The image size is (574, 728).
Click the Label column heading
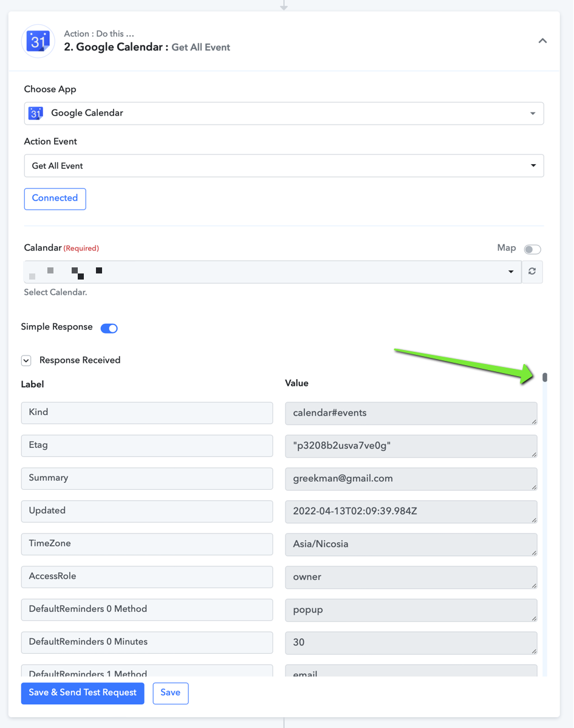tap(32, 385)
